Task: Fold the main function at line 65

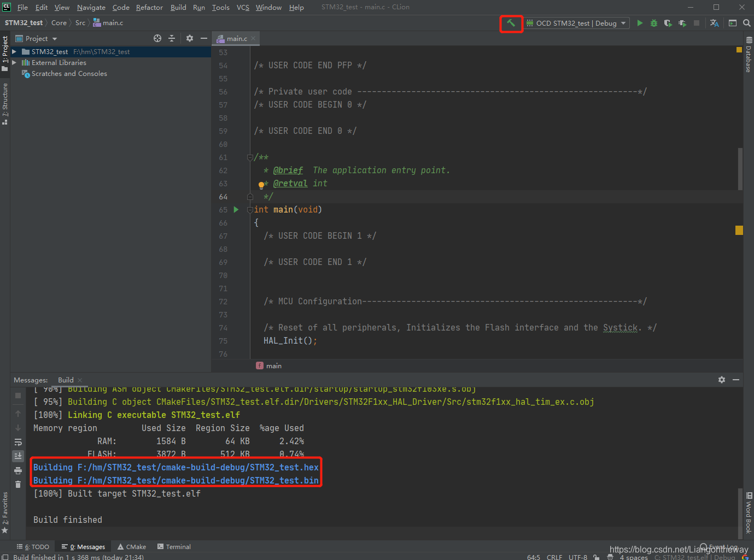Action: [x=250, y=210]
